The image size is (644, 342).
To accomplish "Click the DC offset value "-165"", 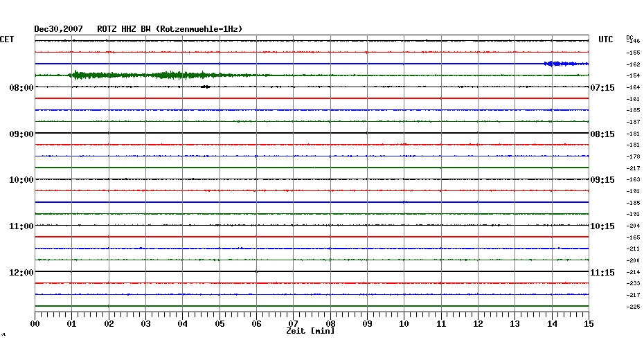I will click(x=634, y=237).
